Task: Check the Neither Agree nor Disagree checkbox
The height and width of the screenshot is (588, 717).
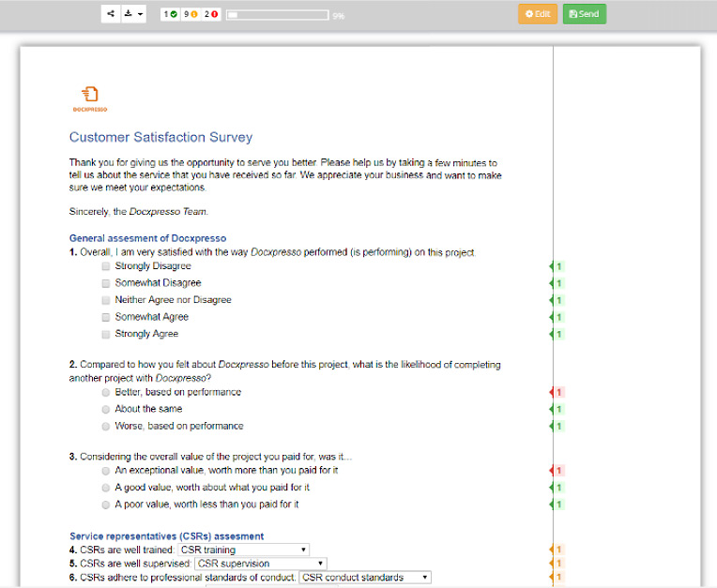Action: point(106,300)
